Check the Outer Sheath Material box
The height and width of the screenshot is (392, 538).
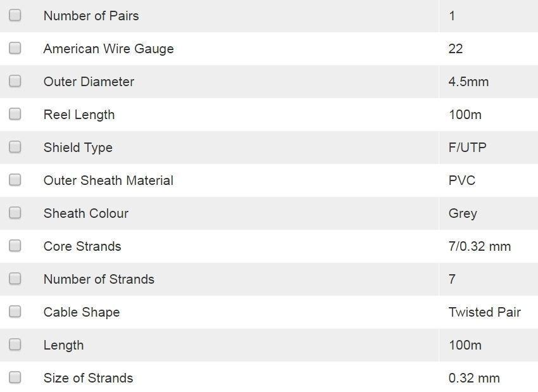15,180
